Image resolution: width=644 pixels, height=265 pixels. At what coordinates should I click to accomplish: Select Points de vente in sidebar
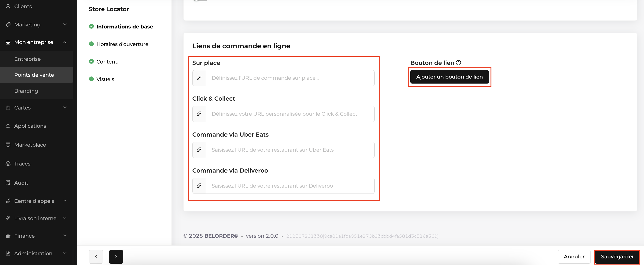coord(36,75)
